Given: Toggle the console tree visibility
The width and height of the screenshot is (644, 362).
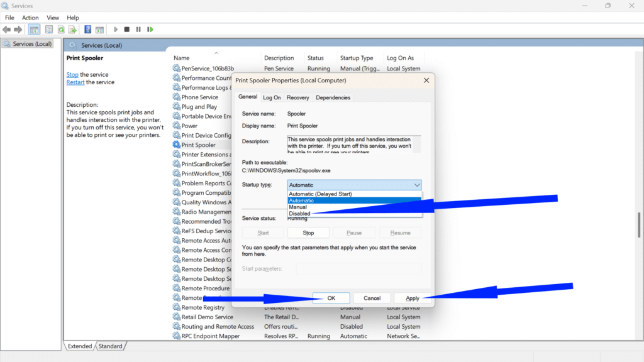Looking at the screenshot, I should pyautogui.click(x=33, y=29).
